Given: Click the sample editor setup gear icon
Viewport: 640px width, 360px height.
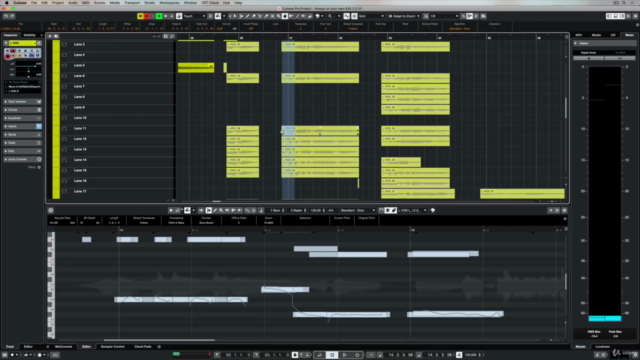Looking at the screenshot, I should point(564,210).
